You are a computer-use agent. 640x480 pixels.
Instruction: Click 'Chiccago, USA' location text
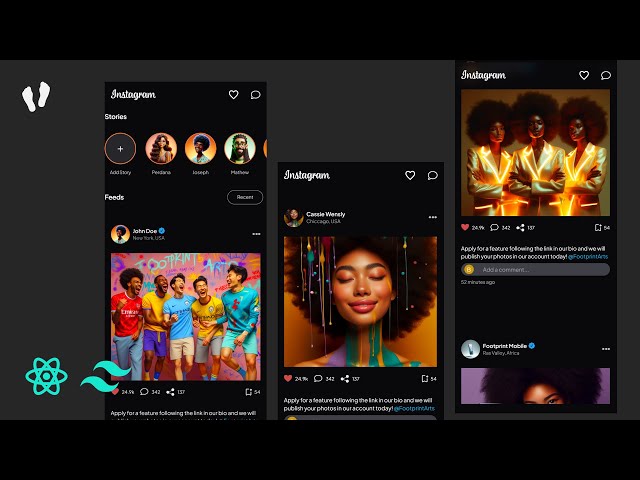(x=323, y=221)
